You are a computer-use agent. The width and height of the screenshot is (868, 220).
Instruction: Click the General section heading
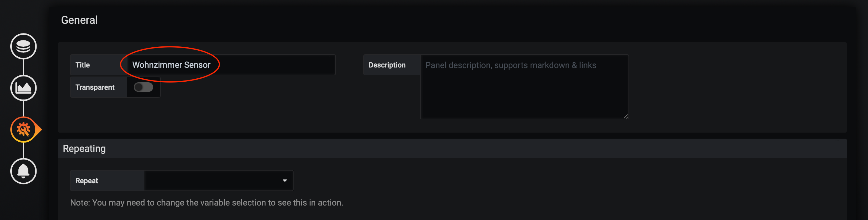click(79, 20)
